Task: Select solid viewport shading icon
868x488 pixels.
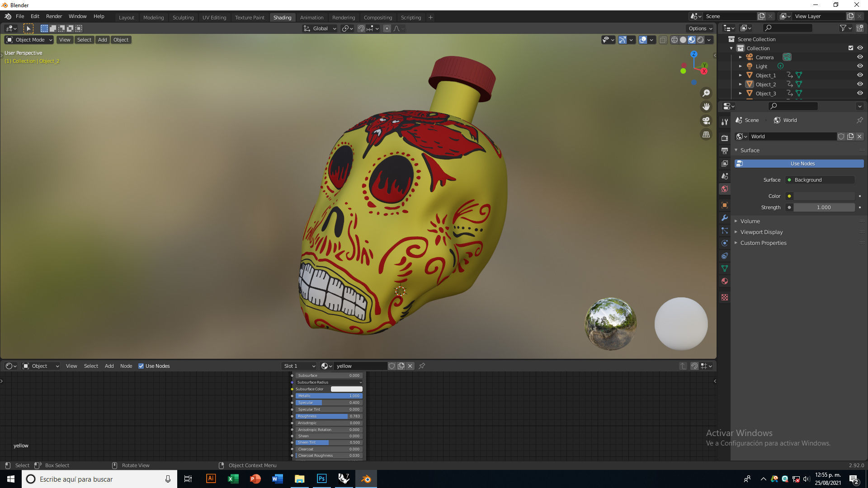Action: coord(683,40)
